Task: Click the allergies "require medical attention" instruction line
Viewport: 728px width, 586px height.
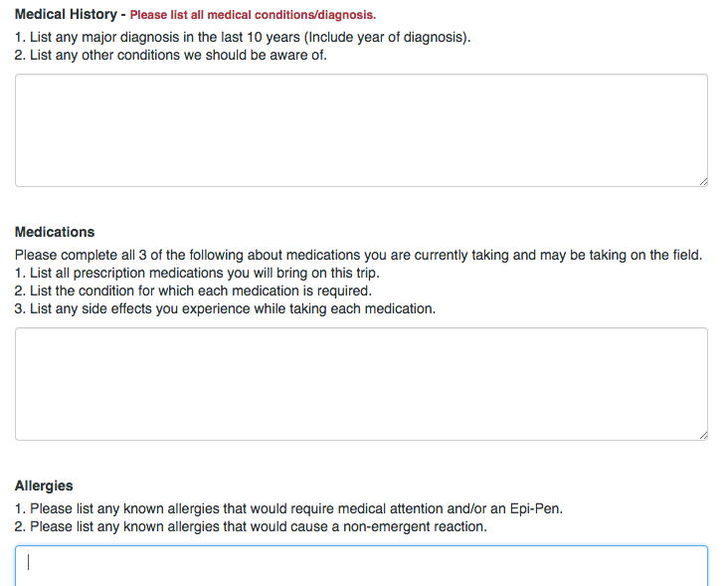Action: click(288, 508)
